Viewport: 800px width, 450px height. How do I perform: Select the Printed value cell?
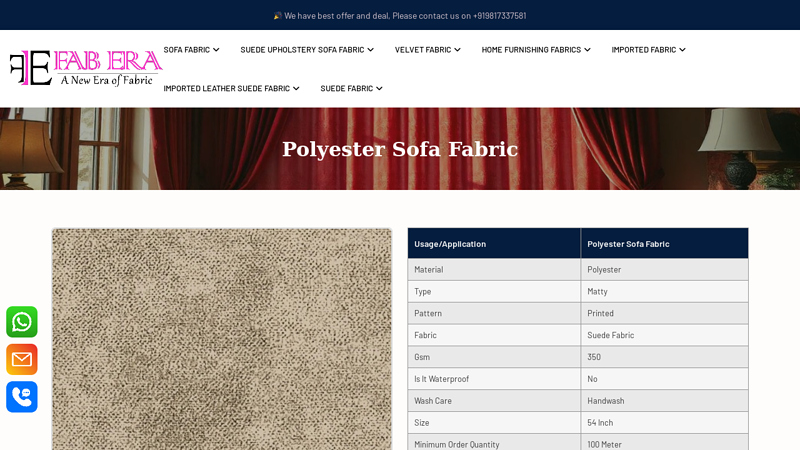pyautogui.click(x=664, y=313)
